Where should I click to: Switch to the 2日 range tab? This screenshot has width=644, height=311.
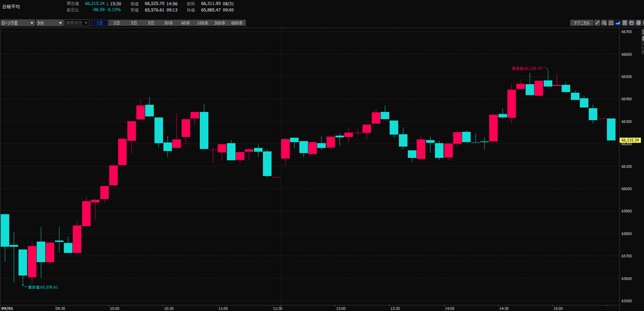[117, 23]
